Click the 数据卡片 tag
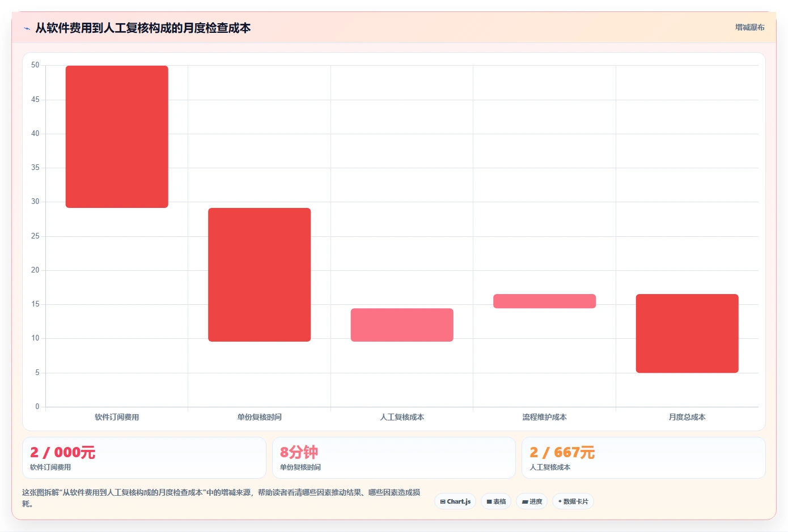This screenshot has height=532, width=788. coord(573,501)
